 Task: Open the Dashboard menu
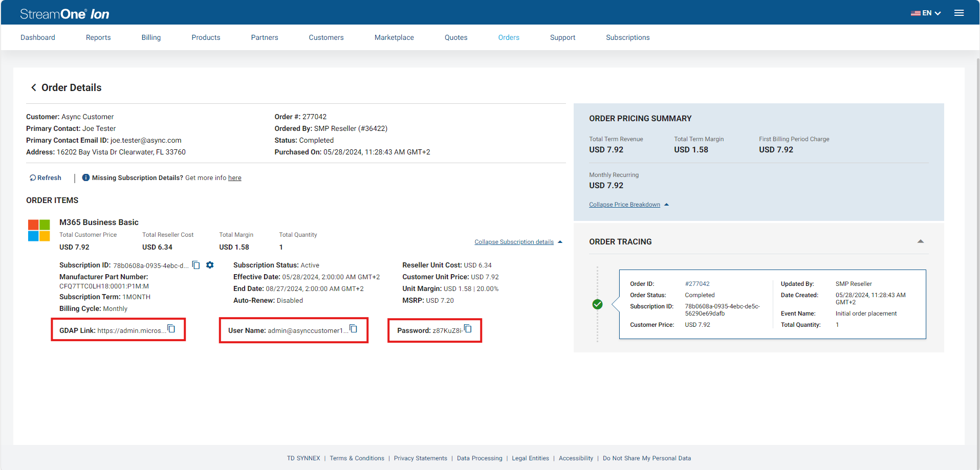click(38, 37)
